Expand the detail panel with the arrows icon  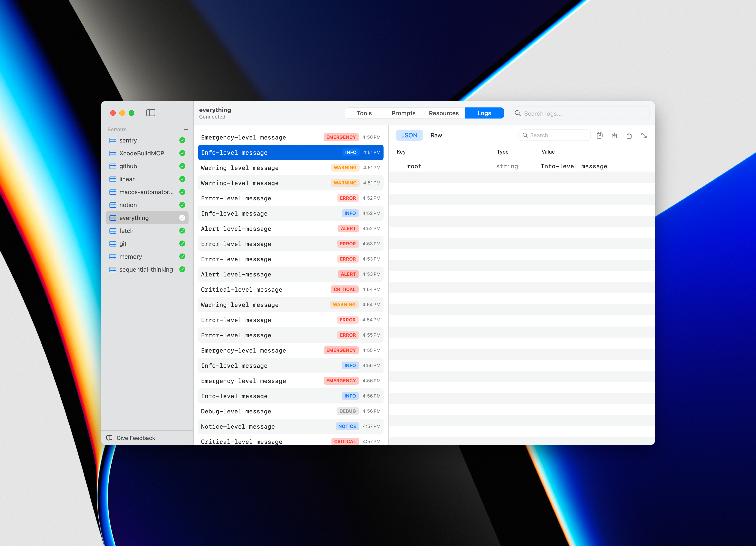tap(644, 135)
